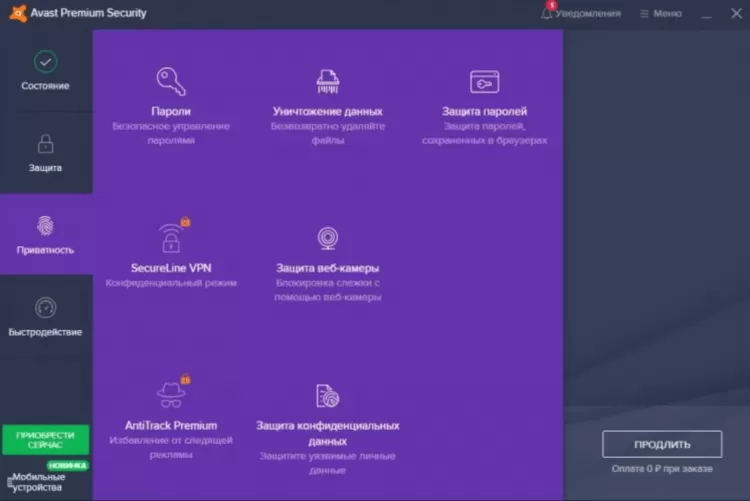The height and width of the screenshot is (501, 750).
Task: Open the Уничтожение данных shredder icon
Action: pos(328,81)
